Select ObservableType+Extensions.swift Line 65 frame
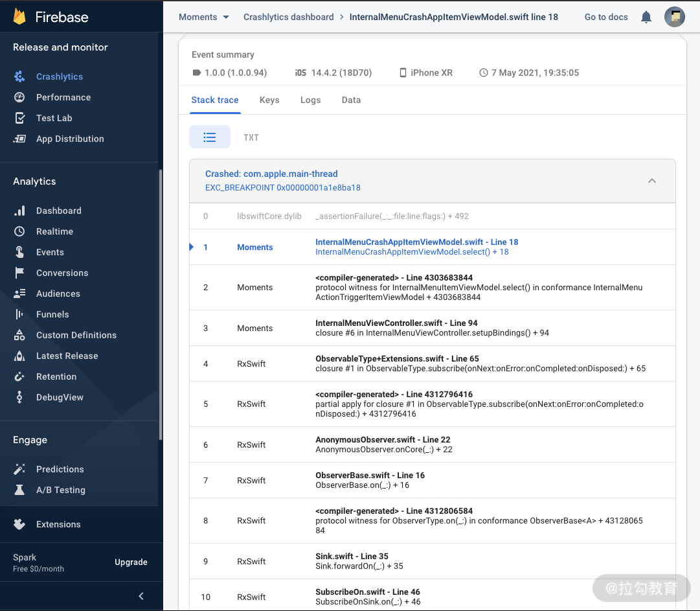 coord(432,363)
